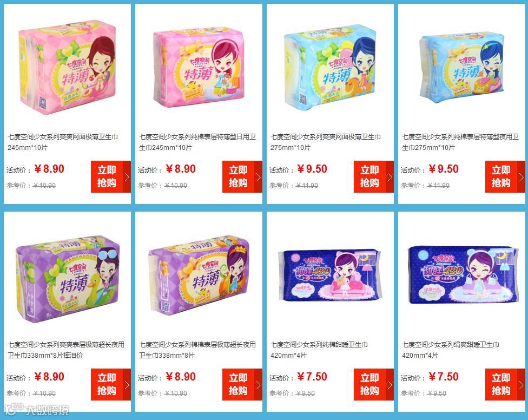528x420 pixels.
Task: Click 立即抢购 for 绢爽甜睡 420mm product
Action: click(x=505, y=384)
